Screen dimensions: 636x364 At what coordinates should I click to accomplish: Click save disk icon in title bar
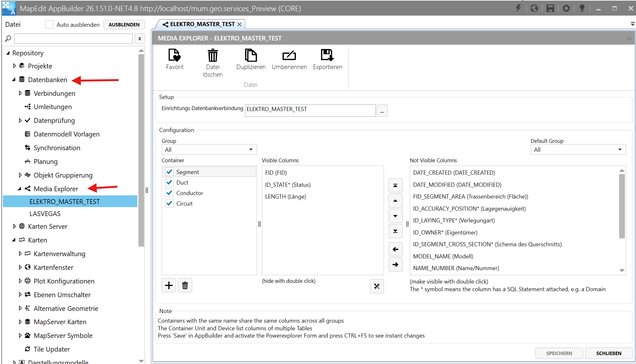point(550,8)
